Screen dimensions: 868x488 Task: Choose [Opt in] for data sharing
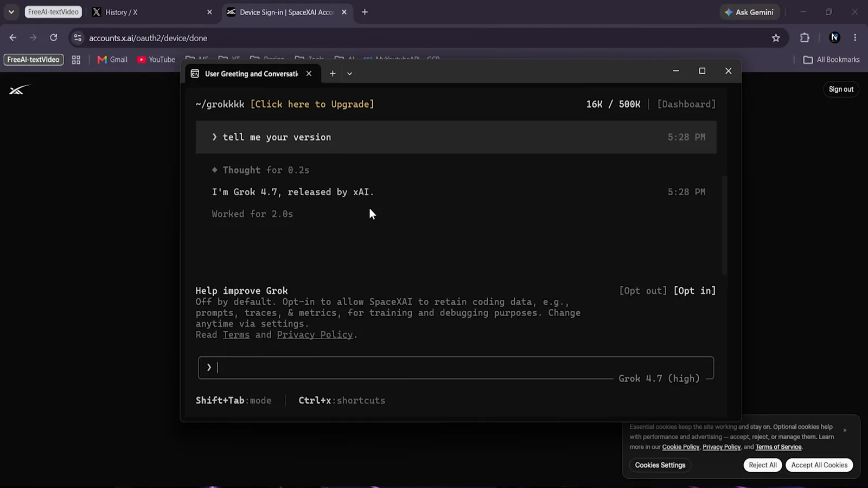click(x=694, y=291)
